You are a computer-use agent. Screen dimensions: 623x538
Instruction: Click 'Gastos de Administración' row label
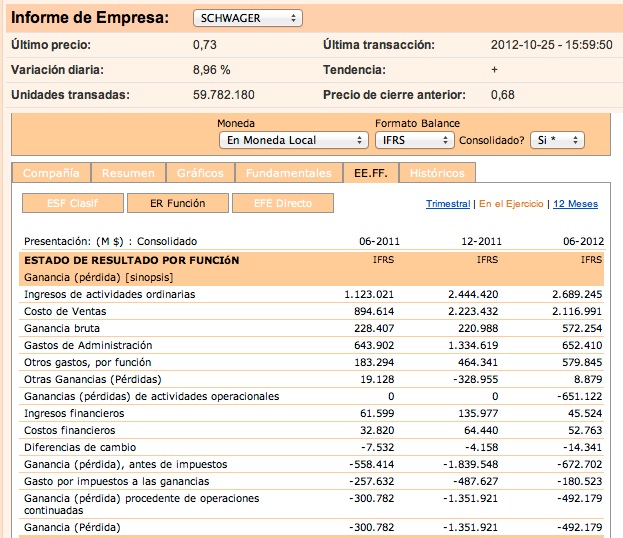(88, 345)
